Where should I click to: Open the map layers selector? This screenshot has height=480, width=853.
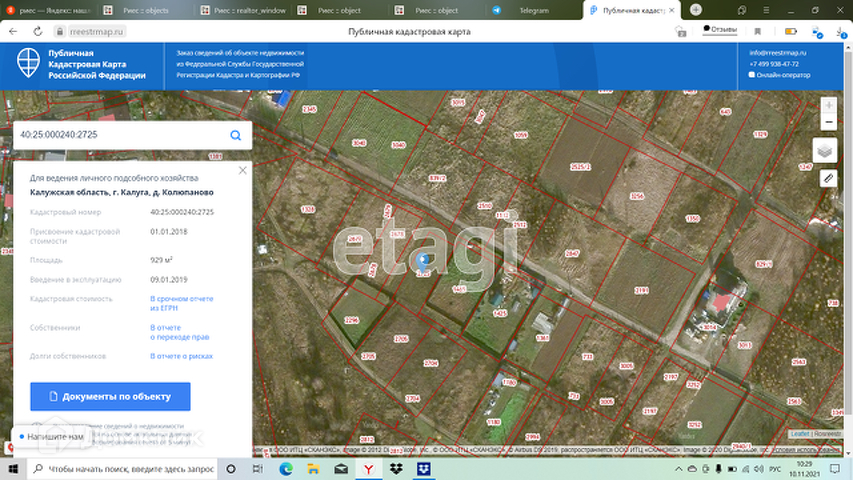(x=827, y=150)
